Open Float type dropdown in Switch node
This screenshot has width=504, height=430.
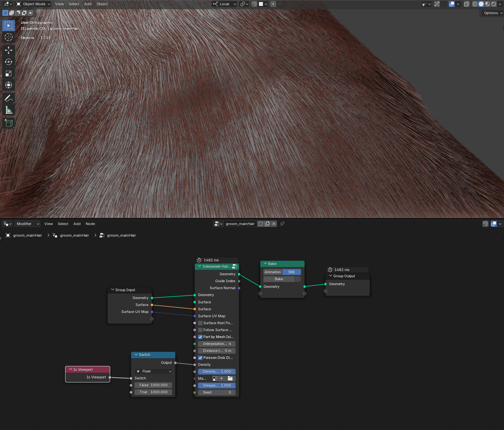point(153,371)
